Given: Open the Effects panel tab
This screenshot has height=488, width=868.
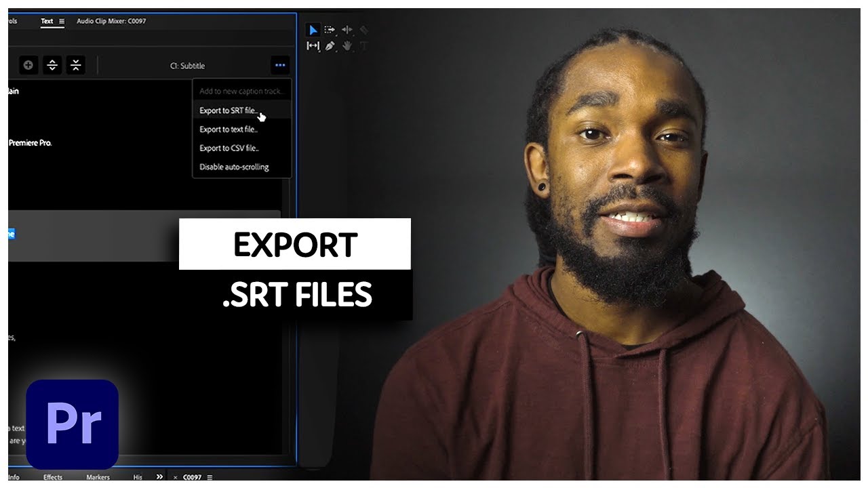Looking at the screenshot, I should [53, 477].
